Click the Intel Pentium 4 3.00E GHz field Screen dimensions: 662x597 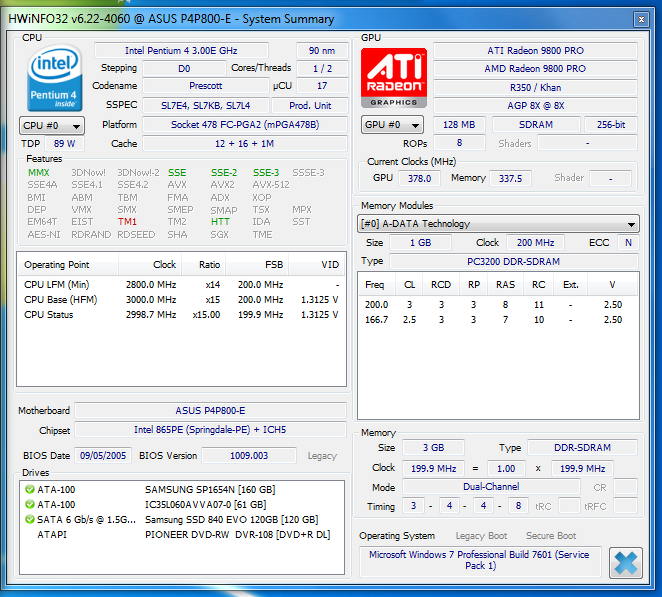pyautogui.click(x=181, y=51)
